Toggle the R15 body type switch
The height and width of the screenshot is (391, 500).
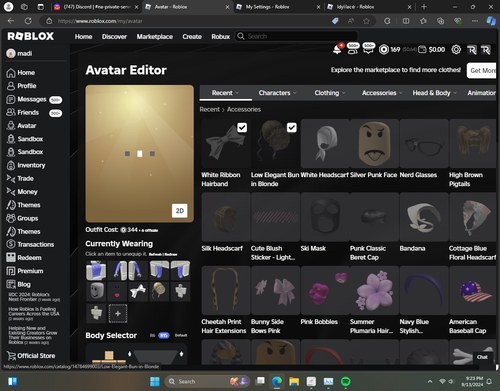[x=164, y=335]
